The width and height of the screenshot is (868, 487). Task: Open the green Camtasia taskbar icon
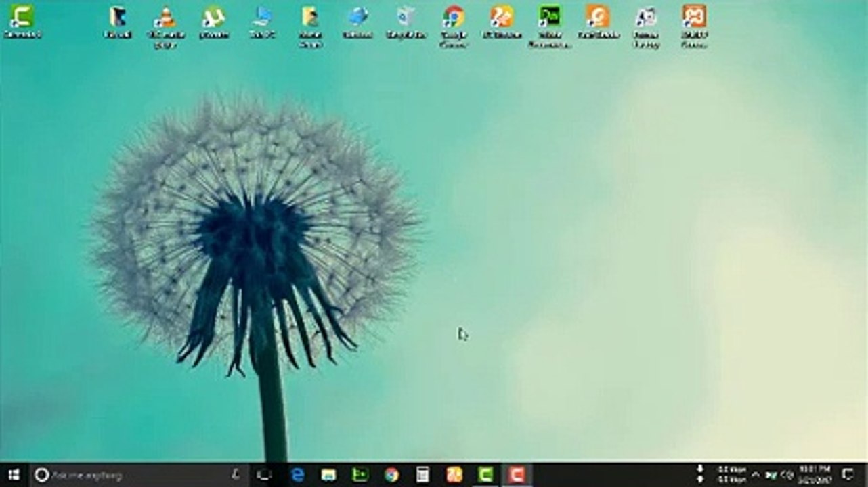click(486, 475)
